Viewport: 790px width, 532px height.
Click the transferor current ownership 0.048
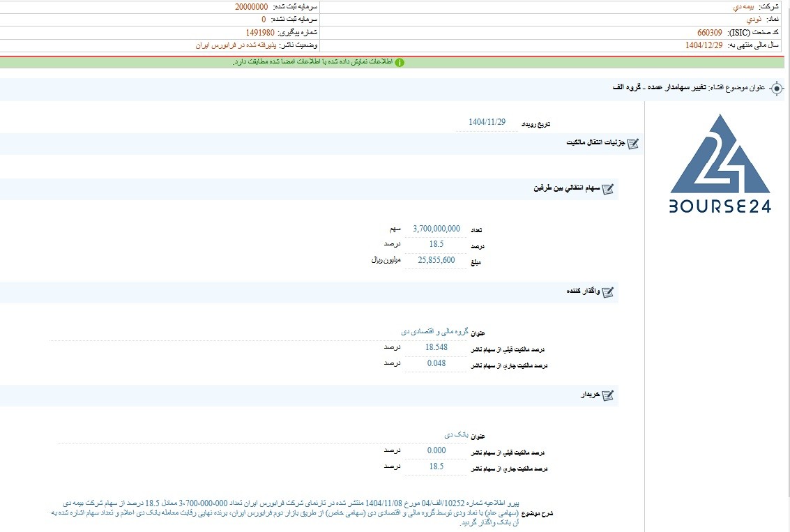point(436,363)
